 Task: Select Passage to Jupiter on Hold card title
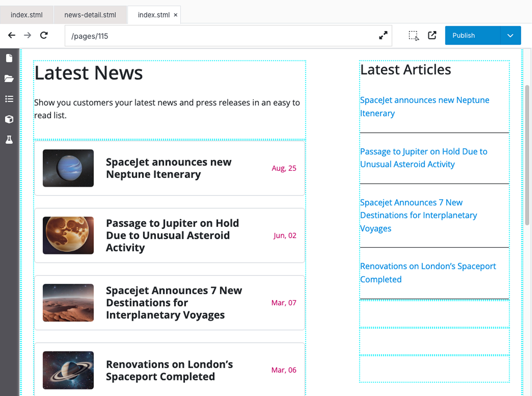(x=172, y=235)
